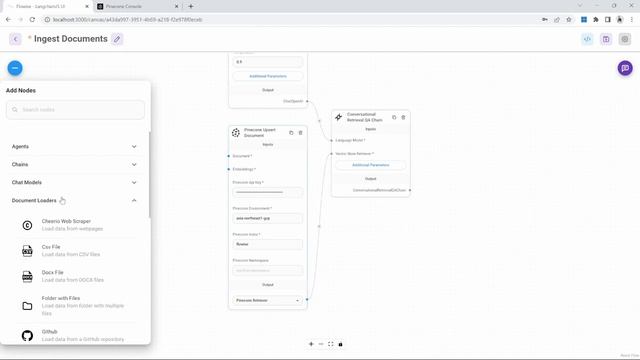Open the browser side panel icon
Viewport: 640px width, 360px height.
[608, 20]
